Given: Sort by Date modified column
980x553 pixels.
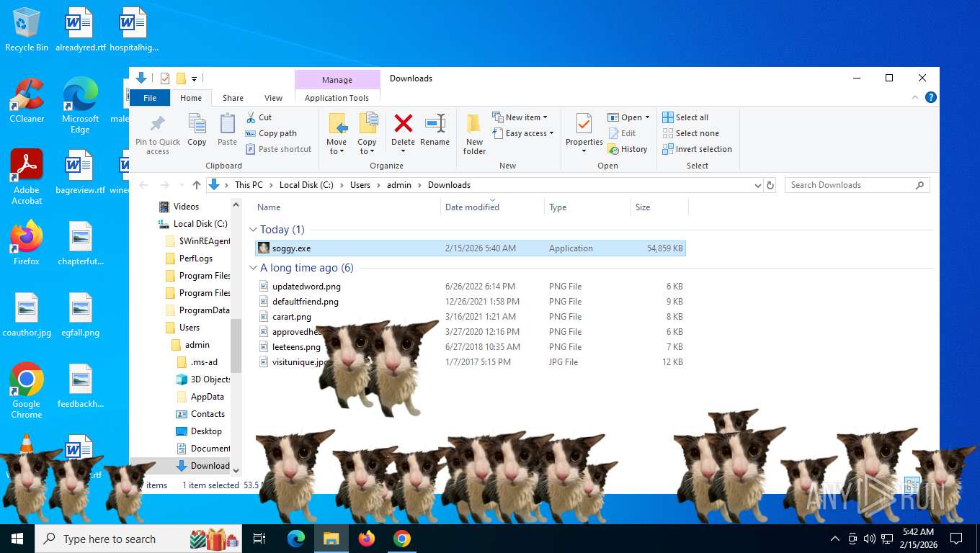Looking at the screenshot, I should coord(492,207).
